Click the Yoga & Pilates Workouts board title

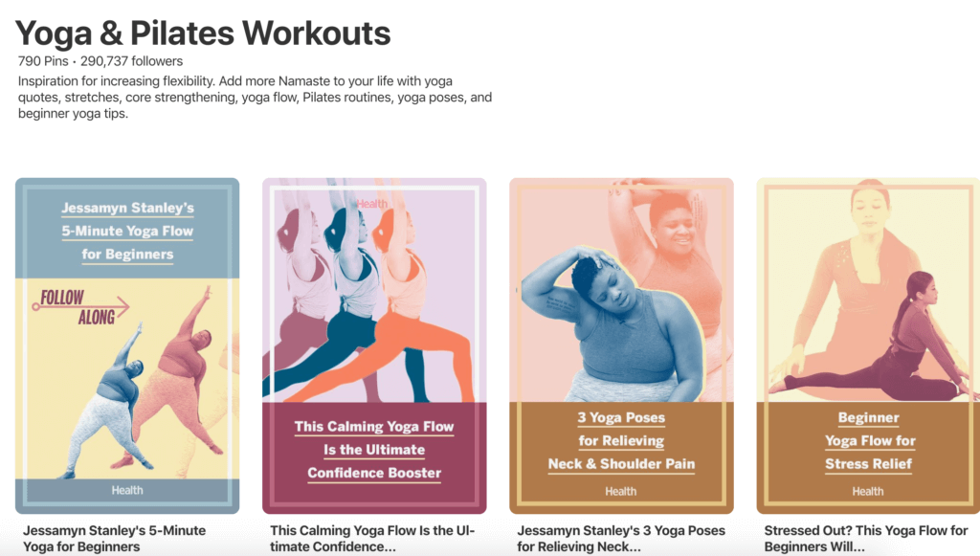tap(203, 33)
